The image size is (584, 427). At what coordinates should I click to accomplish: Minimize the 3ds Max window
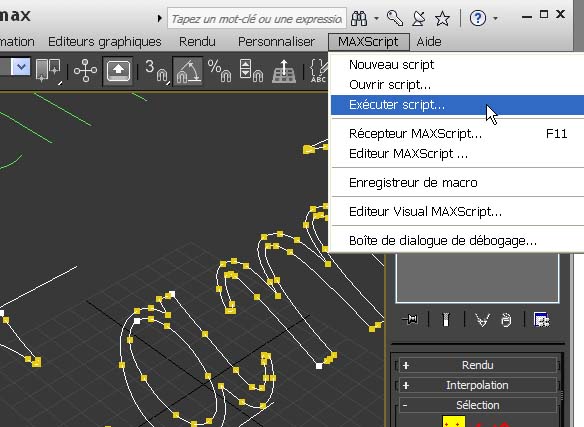[527, 16]
